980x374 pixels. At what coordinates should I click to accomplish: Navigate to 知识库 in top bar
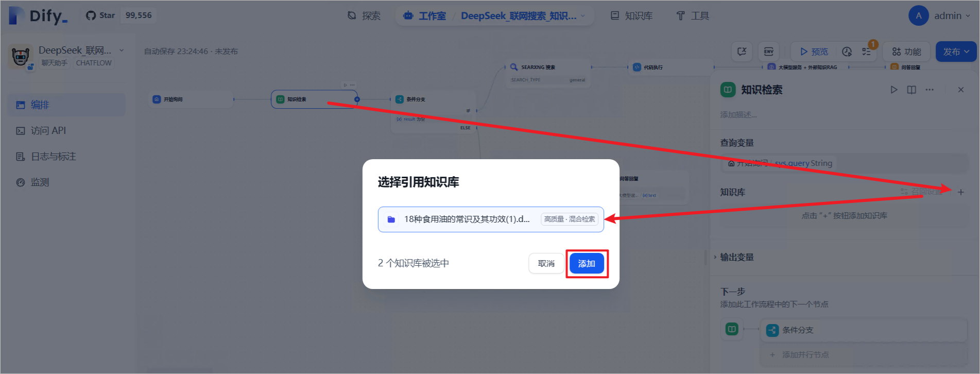click(x=632, y=16)
